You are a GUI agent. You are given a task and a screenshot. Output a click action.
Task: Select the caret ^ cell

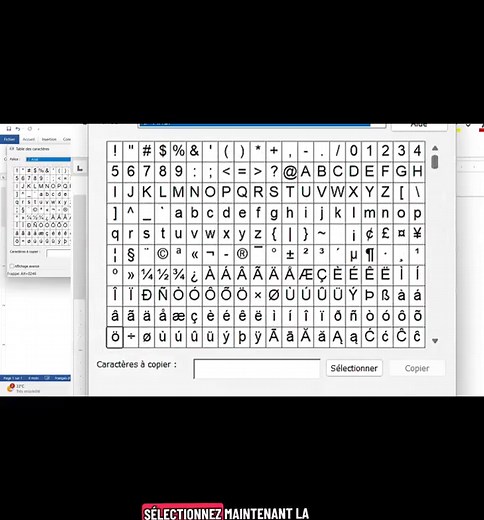(x=131, y=213)
